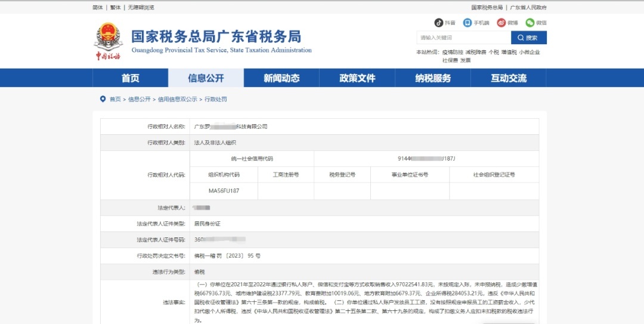Screen dimensions: 644x324
Task: Click the 违法行为类型 label
Action: click(x=169, y=271)
